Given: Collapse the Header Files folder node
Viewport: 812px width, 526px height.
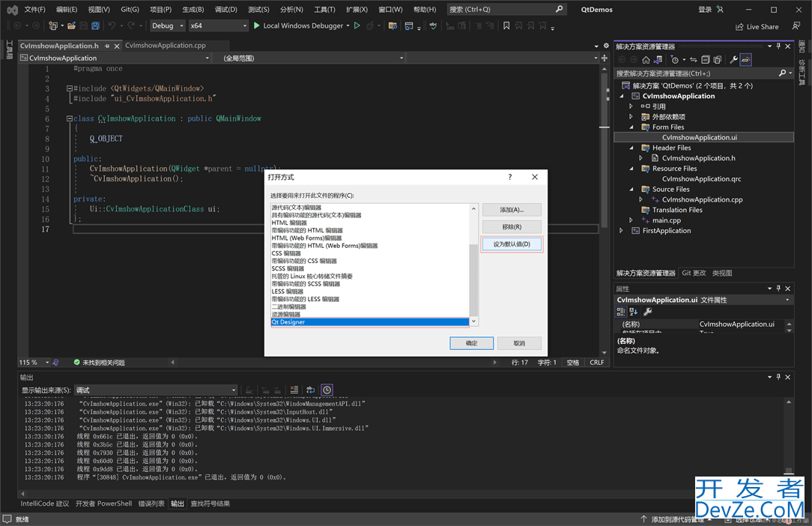Looking at the screenshot, I should point(631,148).
